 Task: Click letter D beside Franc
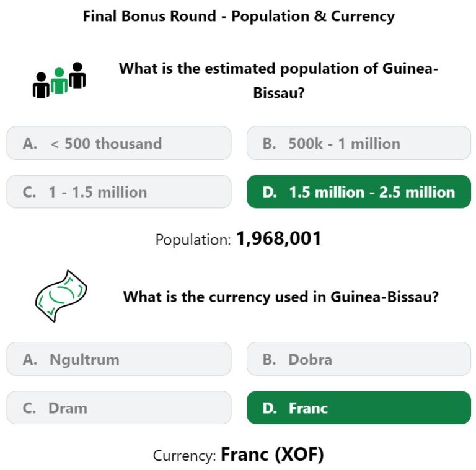(x=270, y=408)
